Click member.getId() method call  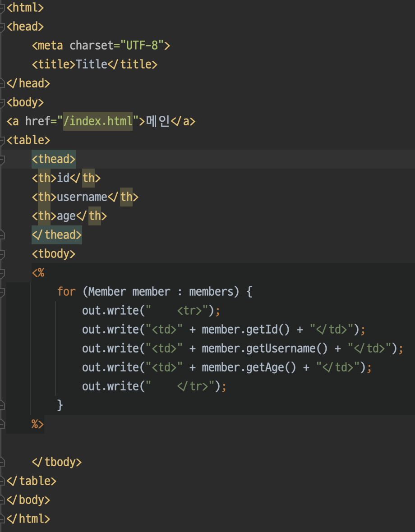tap(246, 330)
